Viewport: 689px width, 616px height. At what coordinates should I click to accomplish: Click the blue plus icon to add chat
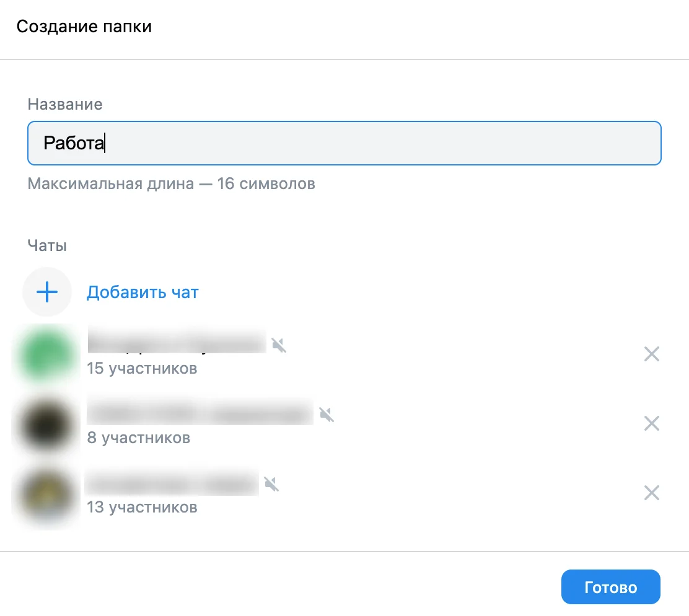[x=47, y=292]
